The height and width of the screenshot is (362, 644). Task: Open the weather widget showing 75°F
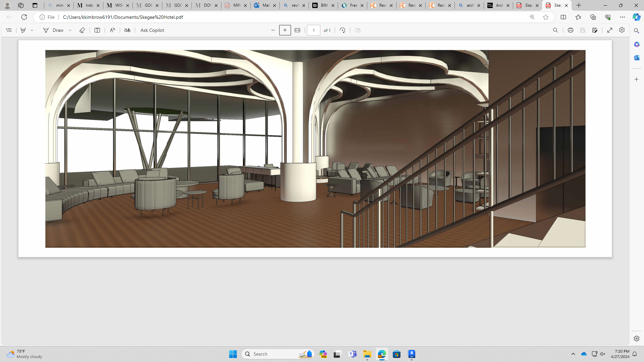[x=24, y=354]
